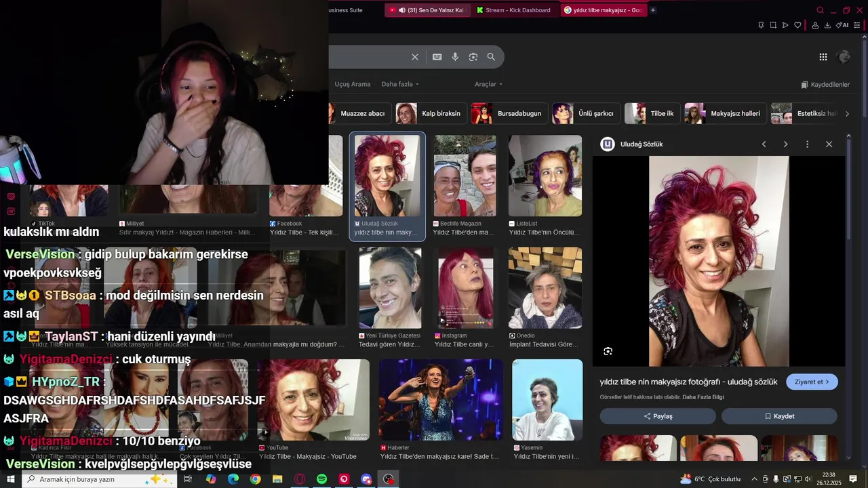
Task: Click the Kaydet save button
Action: click(x=779, y=416)
